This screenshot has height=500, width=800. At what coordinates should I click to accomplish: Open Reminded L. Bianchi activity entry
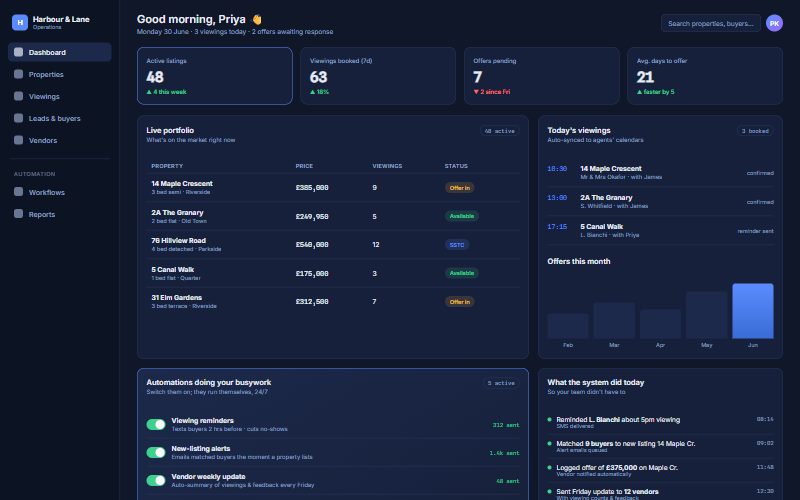coord(660,422)
